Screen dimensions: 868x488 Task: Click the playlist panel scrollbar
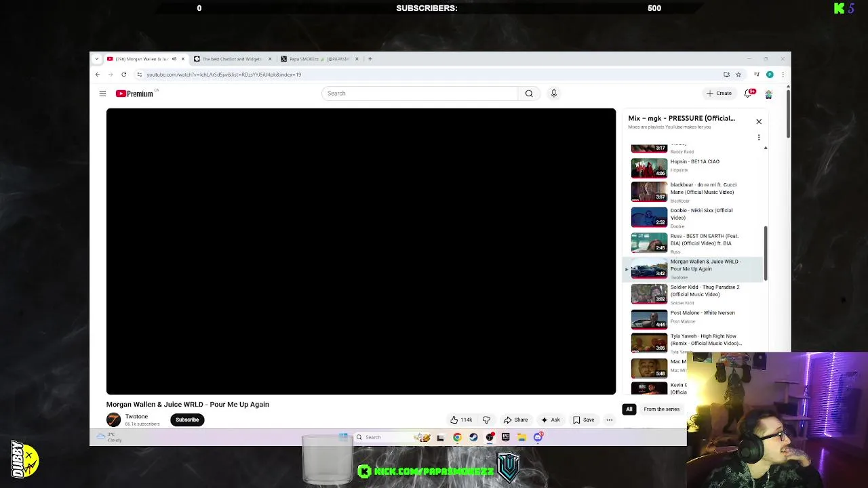tap(766, 253)
